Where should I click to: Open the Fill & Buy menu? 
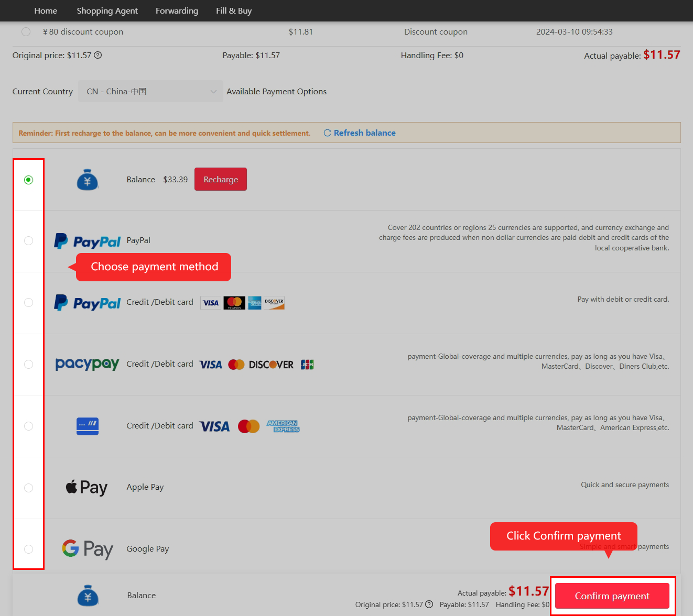(x=234, y=10)
